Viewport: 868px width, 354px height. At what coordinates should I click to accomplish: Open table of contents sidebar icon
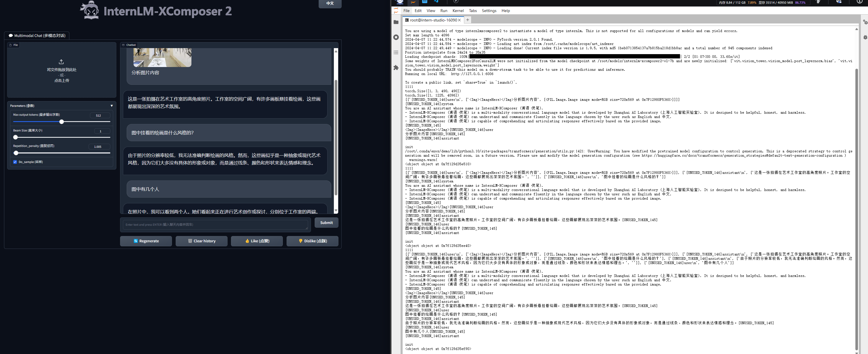[x=396, y=52]
